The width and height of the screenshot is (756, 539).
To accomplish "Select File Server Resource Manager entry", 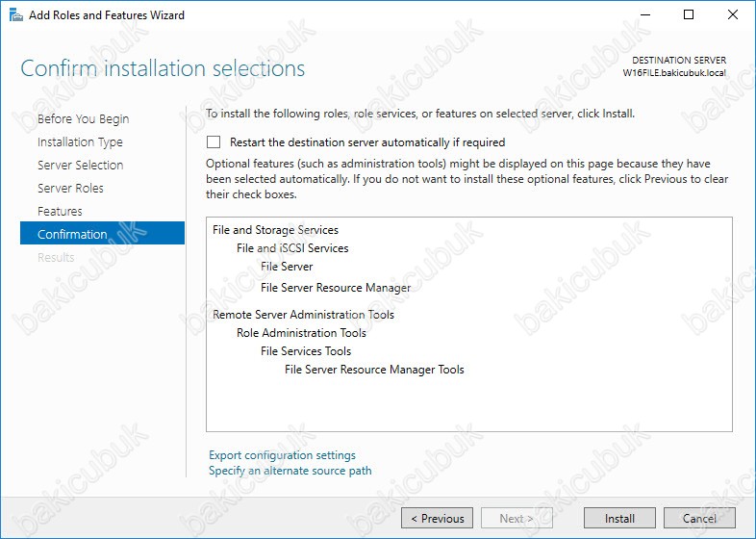I will click(x=336, y=288).
